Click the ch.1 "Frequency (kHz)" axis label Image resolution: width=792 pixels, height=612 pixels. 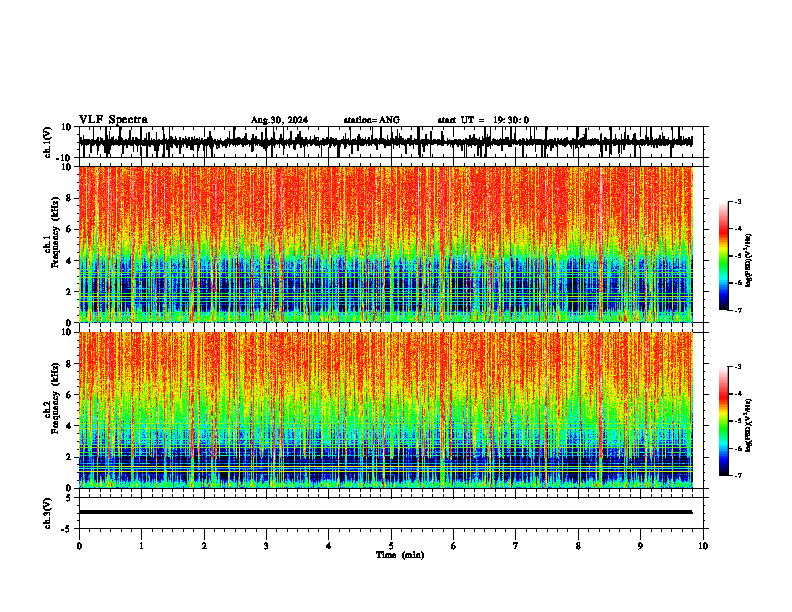tap(55, 233)
